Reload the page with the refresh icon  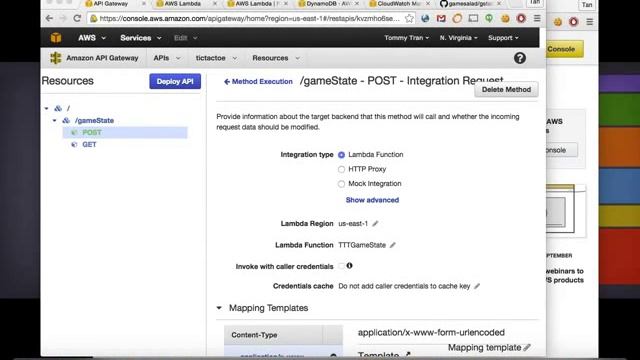pyautogui.click(x=77, y=18)
